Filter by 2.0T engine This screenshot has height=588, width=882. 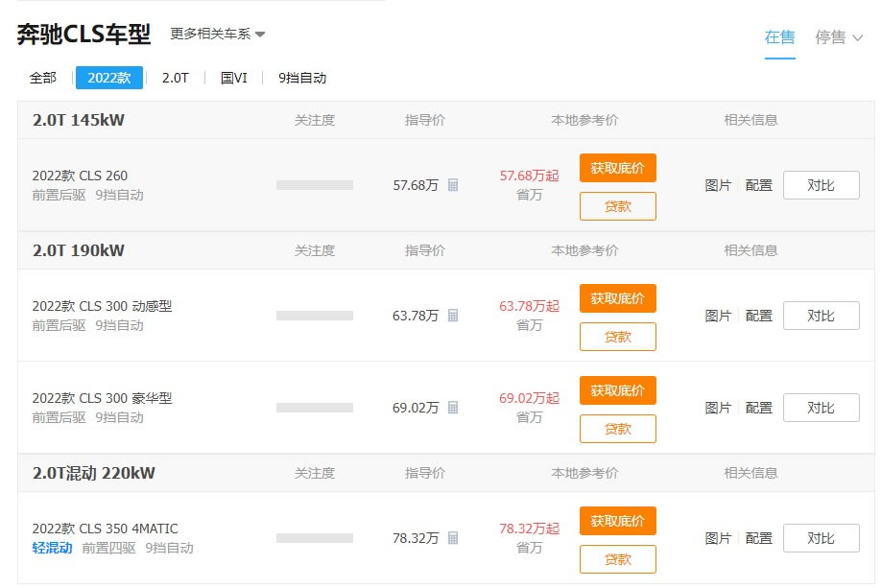pyautogui.click(x=176, y=78)
